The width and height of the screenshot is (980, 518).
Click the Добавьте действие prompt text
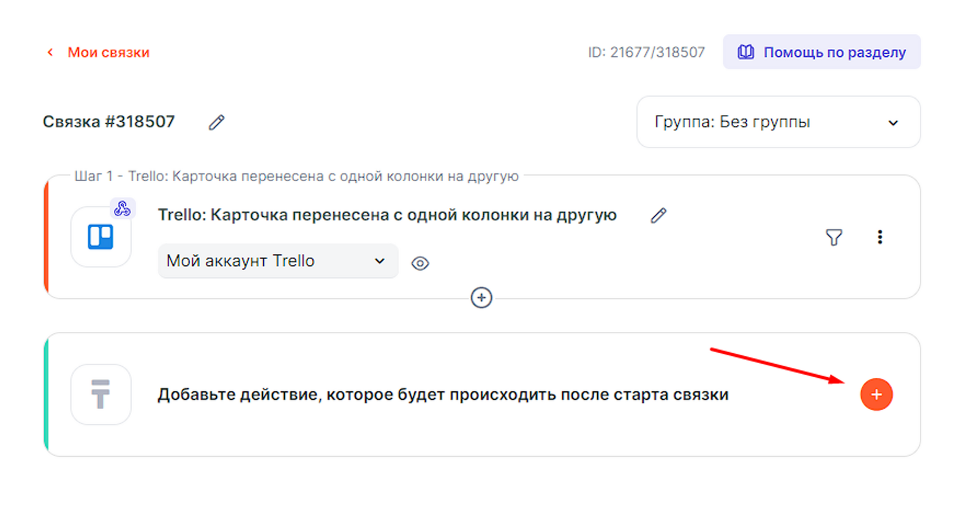click(442, 394)
